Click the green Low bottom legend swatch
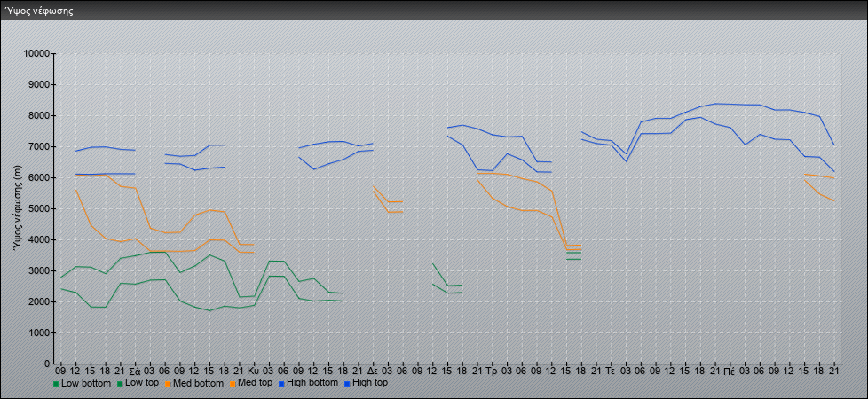The width and height of the screenshot is (868, 399). tap(56, 383)
